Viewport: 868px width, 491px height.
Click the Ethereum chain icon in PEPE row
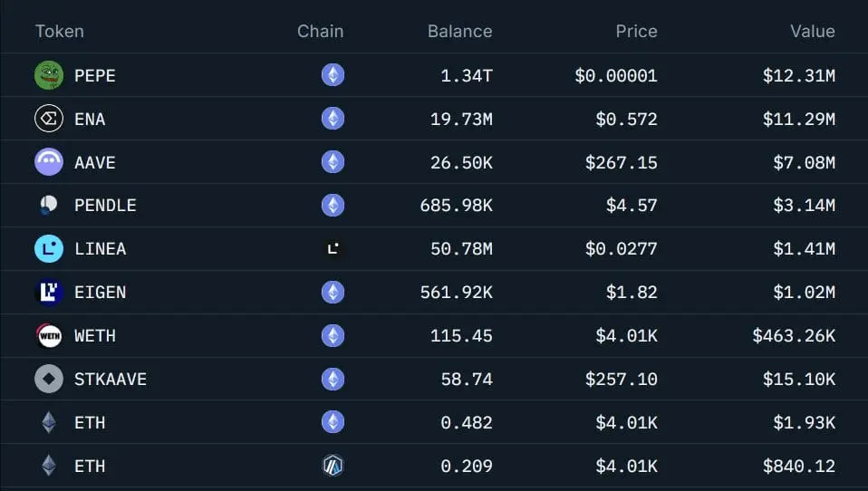333,74
